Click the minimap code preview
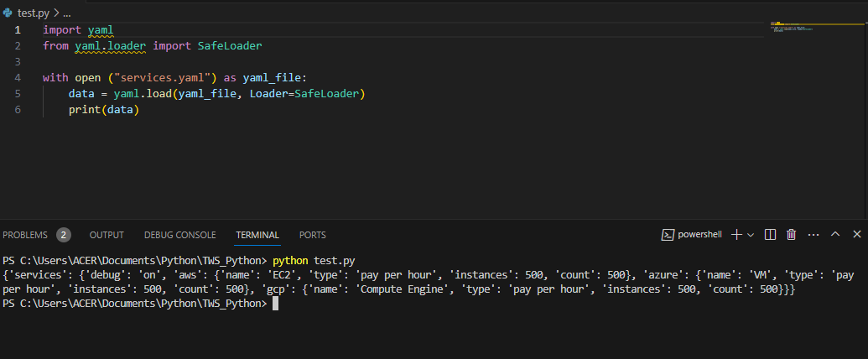 [792, 26]
